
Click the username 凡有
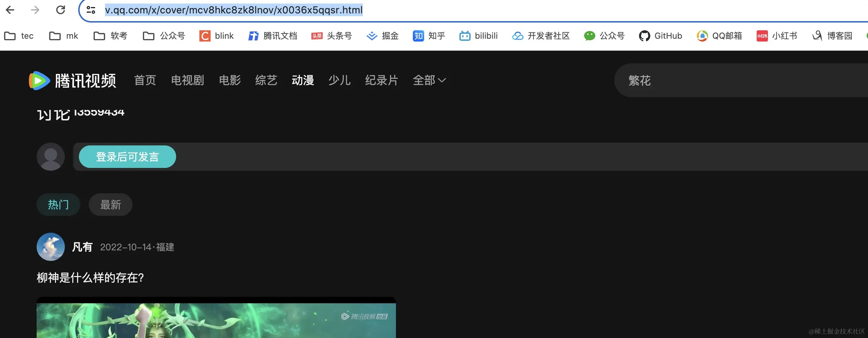pos(82,247)
